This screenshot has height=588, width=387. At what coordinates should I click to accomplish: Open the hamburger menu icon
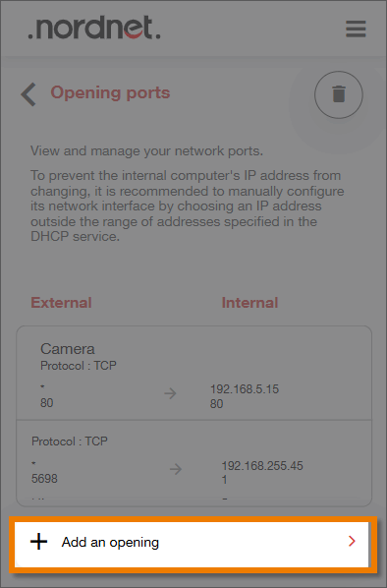(356, 29)
